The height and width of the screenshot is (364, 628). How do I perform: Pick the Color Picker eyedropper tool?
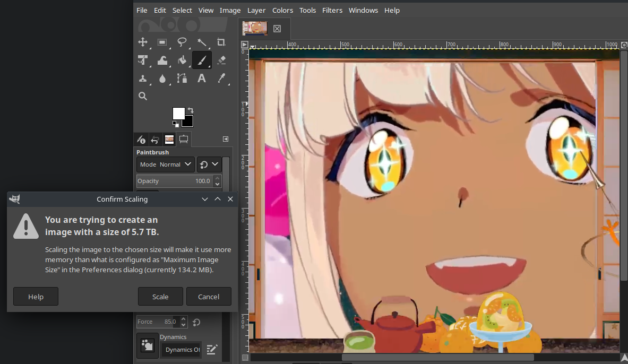point(221,79)
